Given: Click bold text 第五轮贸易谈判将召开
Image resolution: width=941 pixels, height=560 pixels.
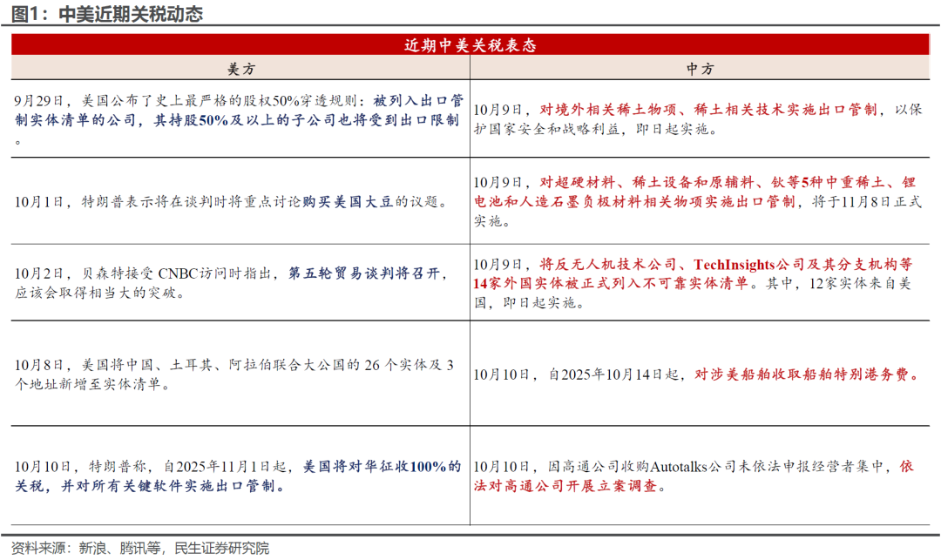Looking at the screenshot, I should (x=368, y=273).
